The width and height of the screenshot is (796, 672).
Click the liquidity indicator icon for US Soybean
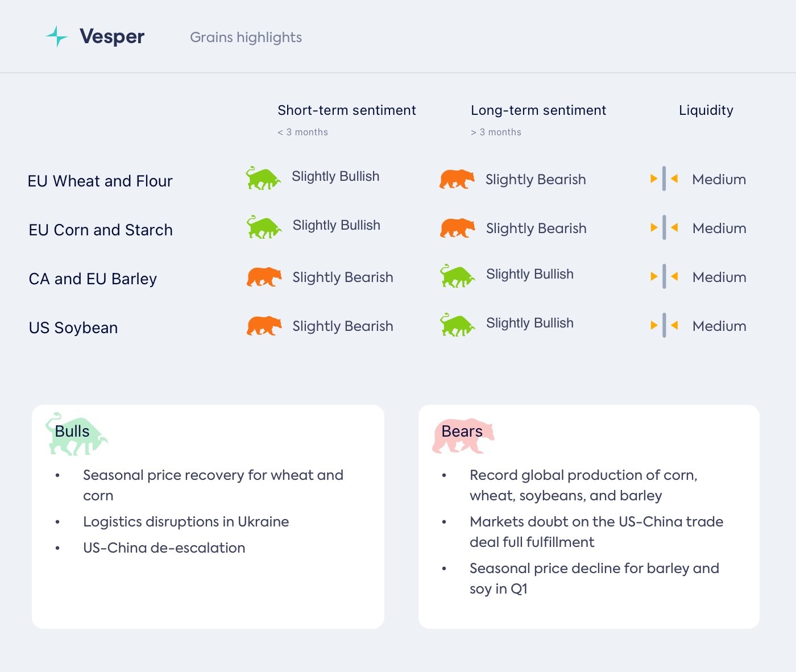coord(664,326)
